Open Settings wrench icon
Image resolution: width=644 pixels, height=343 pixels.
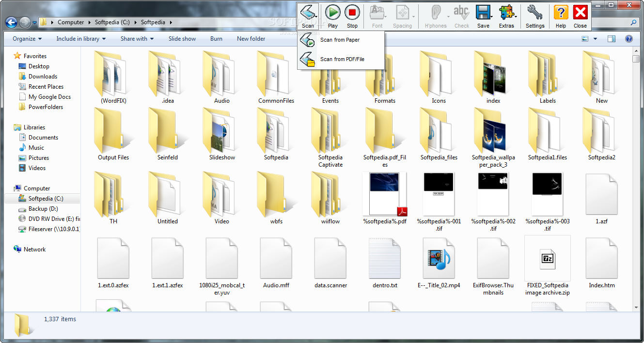tap(535, 16)
